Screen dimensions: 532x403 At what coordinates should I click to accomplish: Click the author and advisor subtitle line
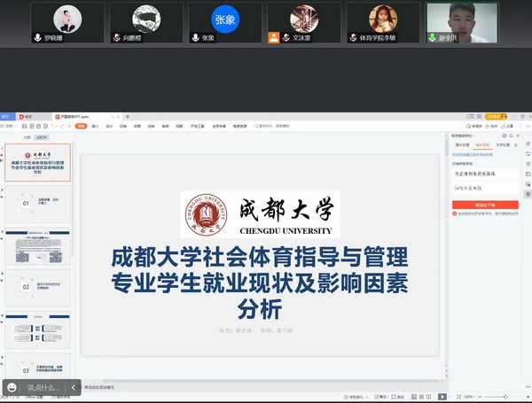tap(256, 330)
